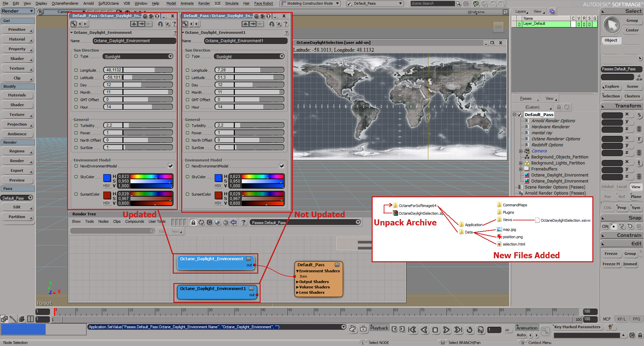Toggle view visibility for Layer_Default
This screenshot has width=644, height=346.
pos(579,24)
